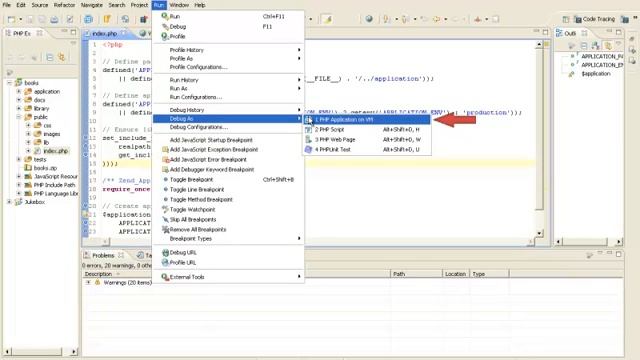Click the orange bookmark toolbar icon
This screenshot has height=360, width=640.
click(107, 19)
